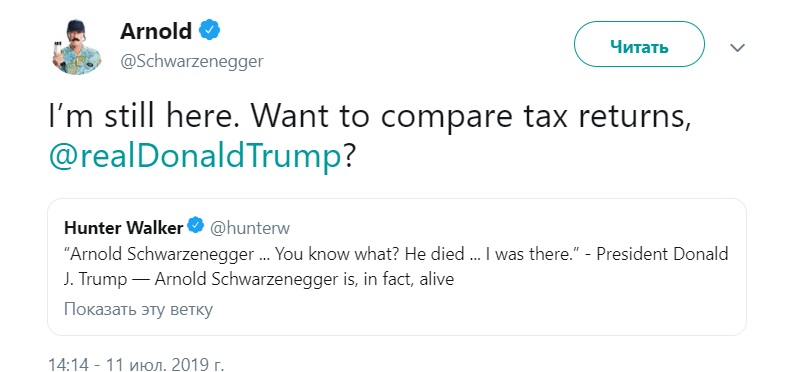Screen dimensions: 792x372
Task: Open the @realDonaldTrump mention link
Action: point(195,158)
